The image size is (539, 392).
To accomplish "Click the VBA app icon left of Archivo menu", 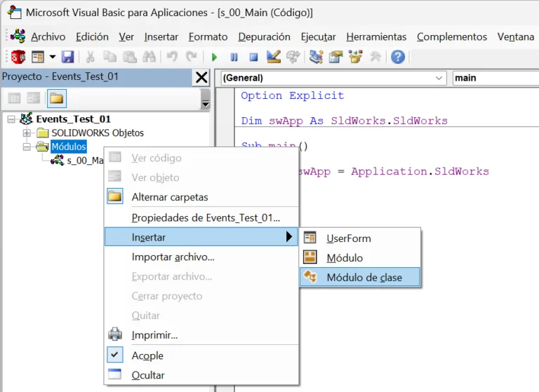I will 18,36.
